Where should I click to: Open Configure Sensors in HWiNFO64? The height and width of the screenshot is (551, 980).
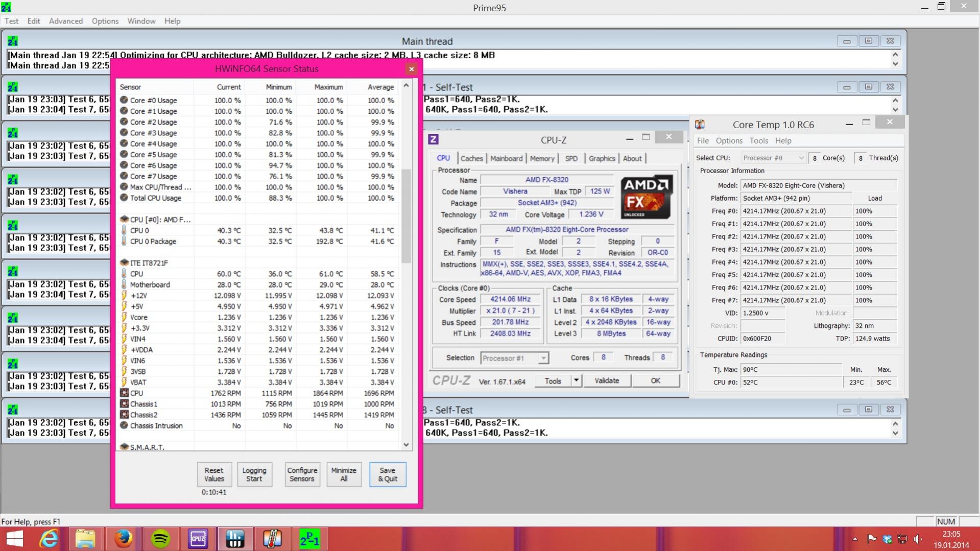(302, 474)
